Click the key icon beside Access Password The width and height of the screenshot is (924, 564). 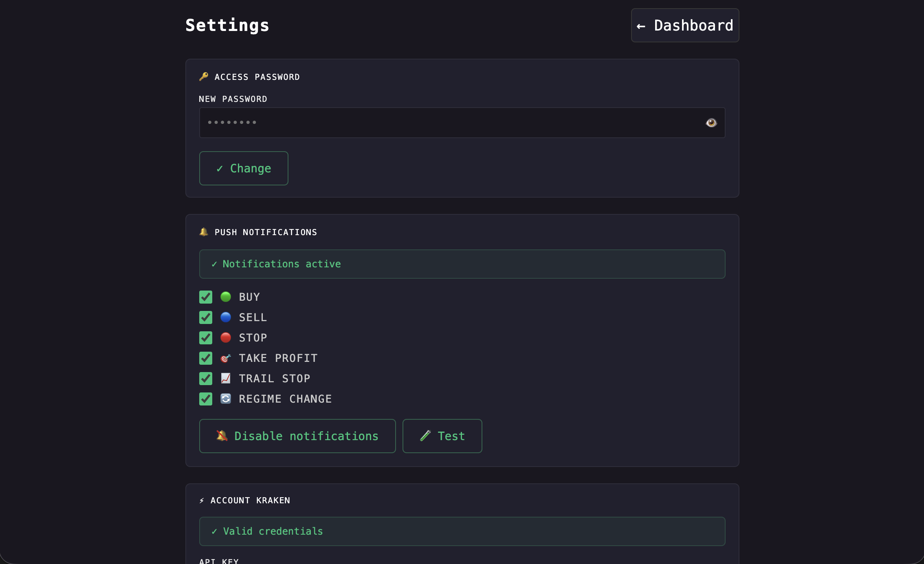pos(204,77)
